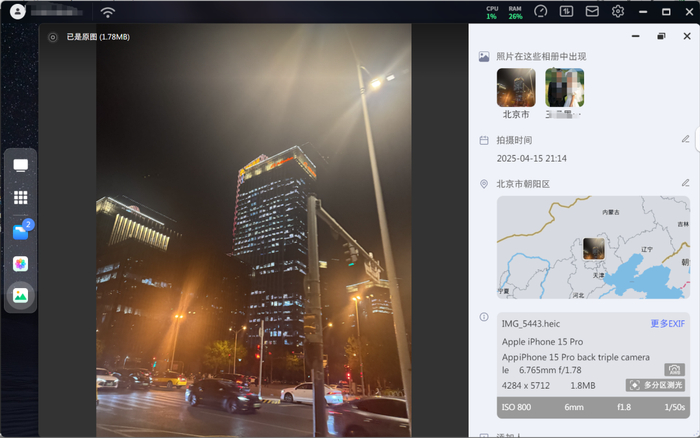
Task: Click the original image indicator circle icon
Action: click(53, 38)
